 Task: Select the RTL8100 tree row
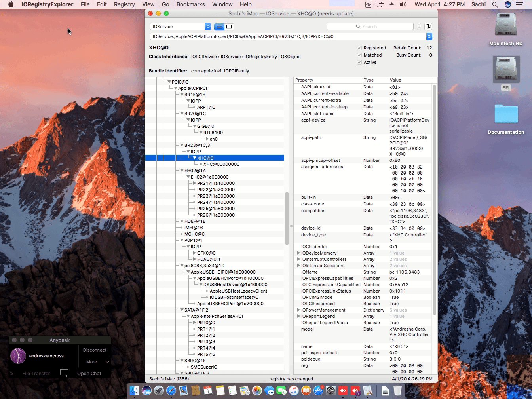click(215, 133)
